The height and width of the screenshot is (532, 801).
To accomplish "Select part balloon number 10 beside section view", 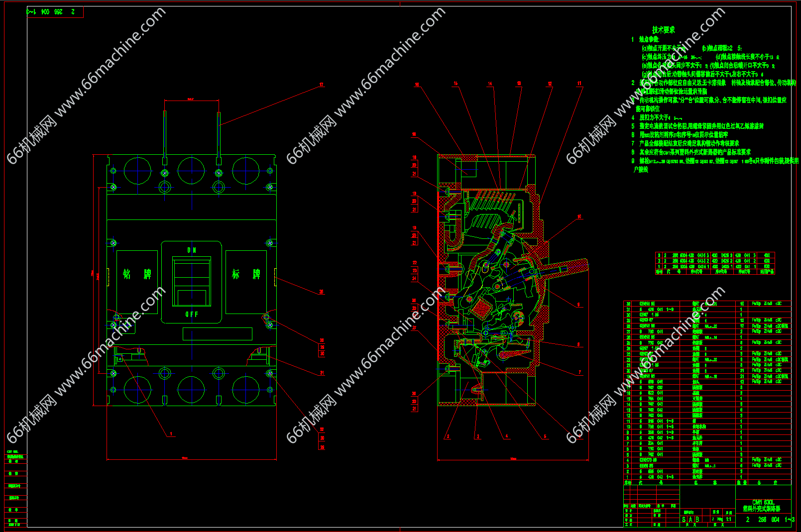I will pos(579,217).
